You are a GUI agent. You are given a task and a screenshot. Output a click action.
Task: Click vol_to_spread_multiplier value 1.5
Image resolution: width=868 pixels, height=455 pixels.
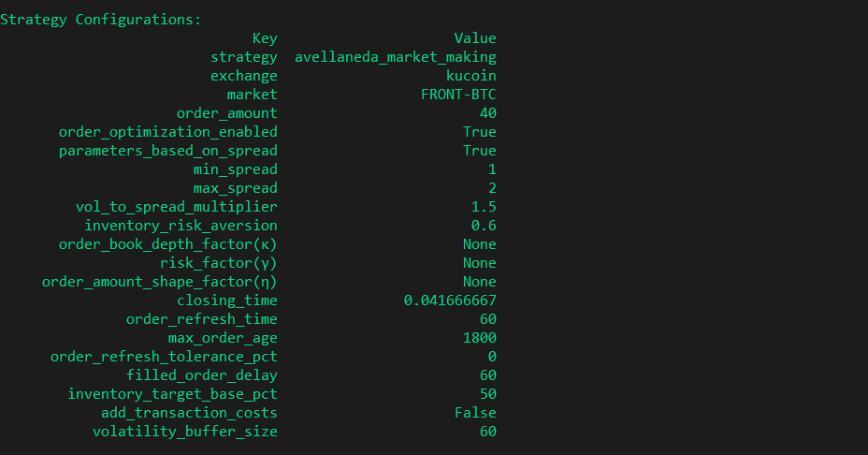tap(484, 207)
